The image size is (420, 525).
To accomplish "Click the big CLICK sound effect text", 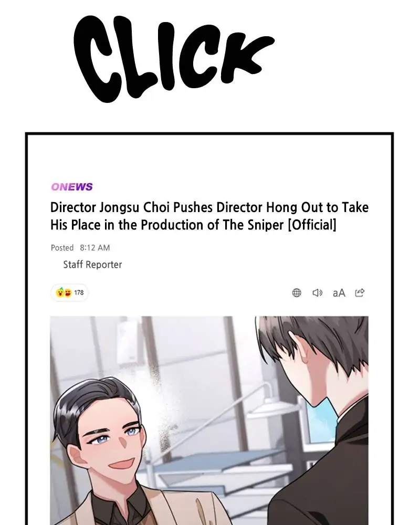I will [173, 58].
